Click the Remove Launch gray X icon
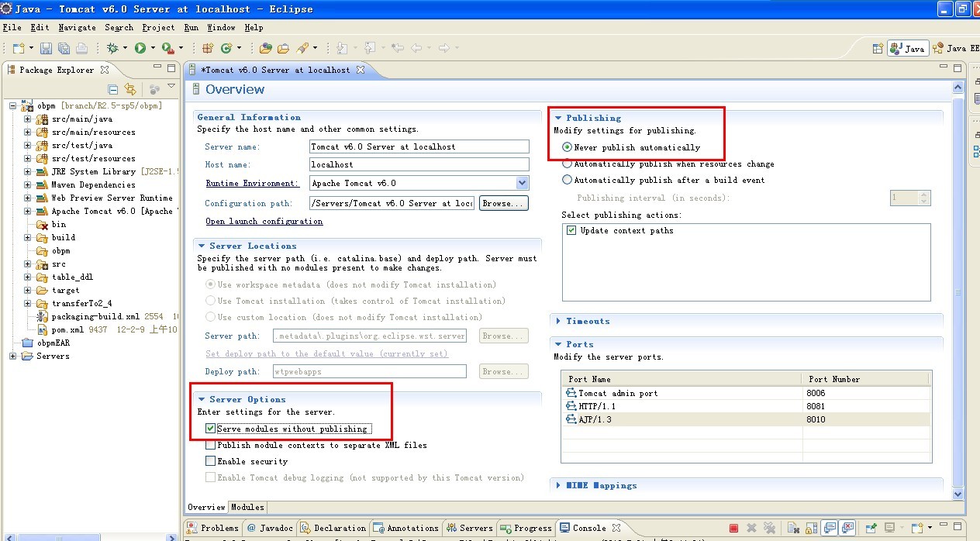The height and width of the screenshot is (541, 980). [x=751, y=528]
